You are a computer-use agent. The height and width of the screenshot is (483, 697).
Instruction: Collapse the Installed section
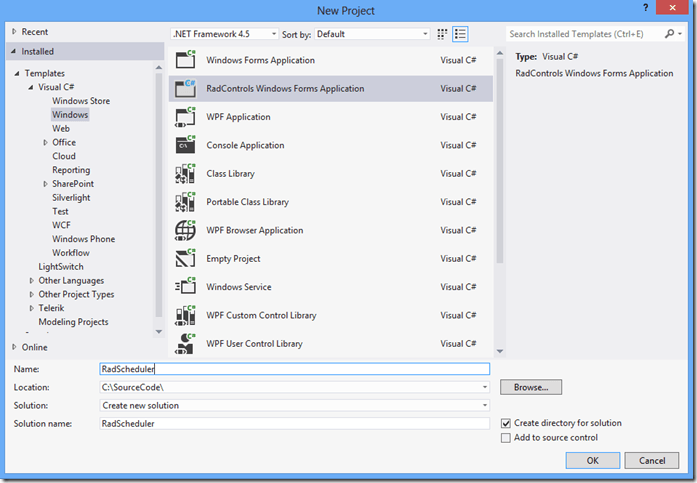(13, 51)
